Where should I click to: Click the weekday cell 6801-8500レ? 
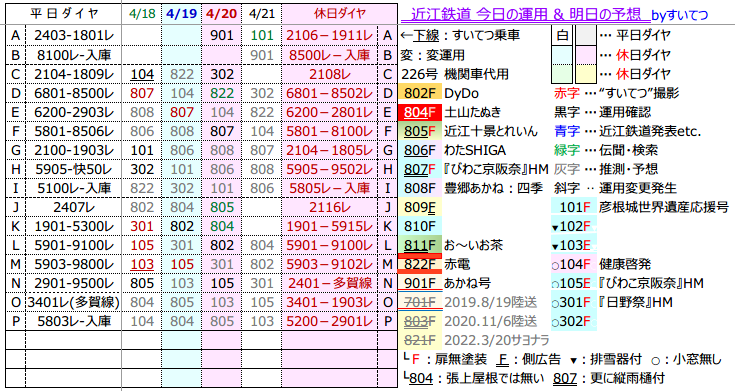(74, 93)
